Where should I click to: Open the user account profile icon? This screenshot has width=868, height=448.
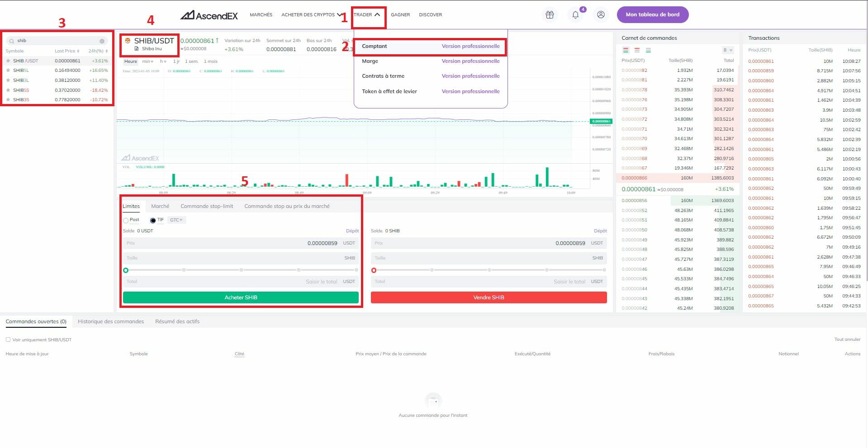(x=601, y=14)
